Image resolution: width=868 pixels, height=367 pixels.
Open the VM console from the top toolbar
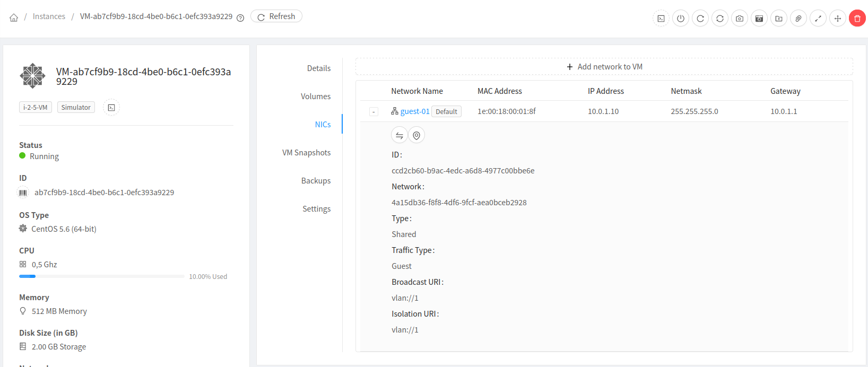point(661,19)
